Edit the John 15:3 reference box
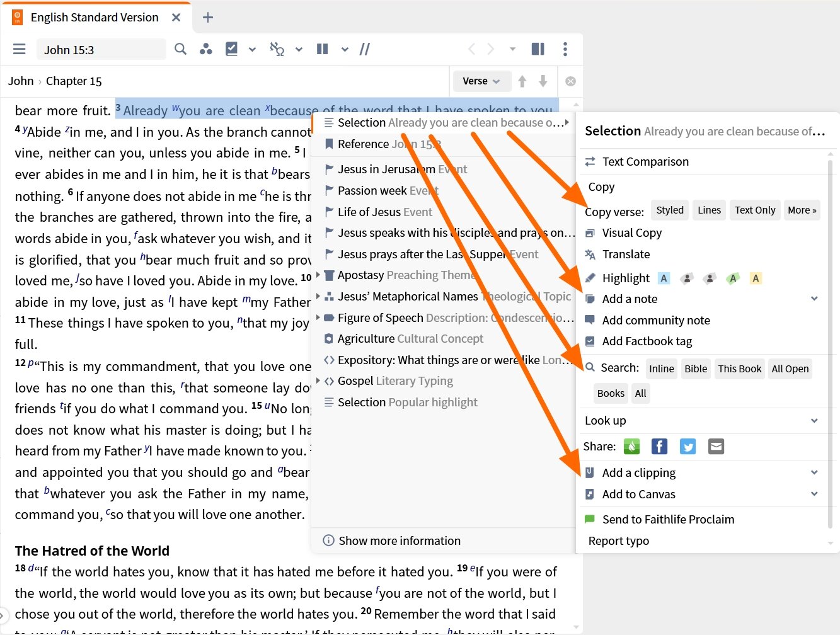 point(101,50)
